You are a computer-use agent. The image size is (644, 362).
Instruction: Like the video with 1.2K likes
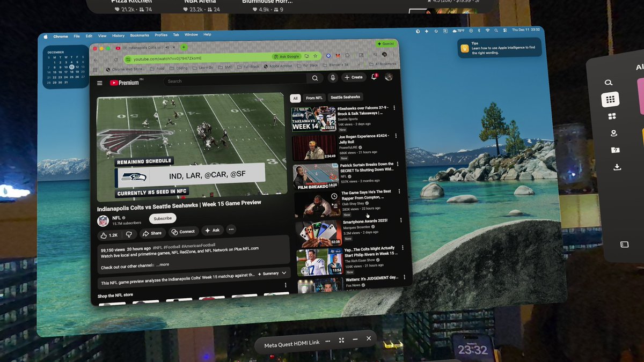point(109,235)
